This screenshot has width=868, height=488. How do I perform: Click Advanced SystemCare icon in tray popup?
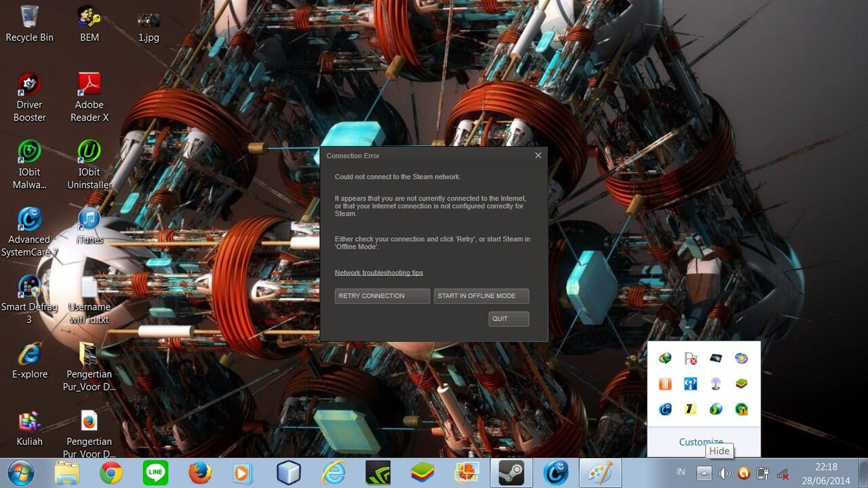(x=665, y=409)
